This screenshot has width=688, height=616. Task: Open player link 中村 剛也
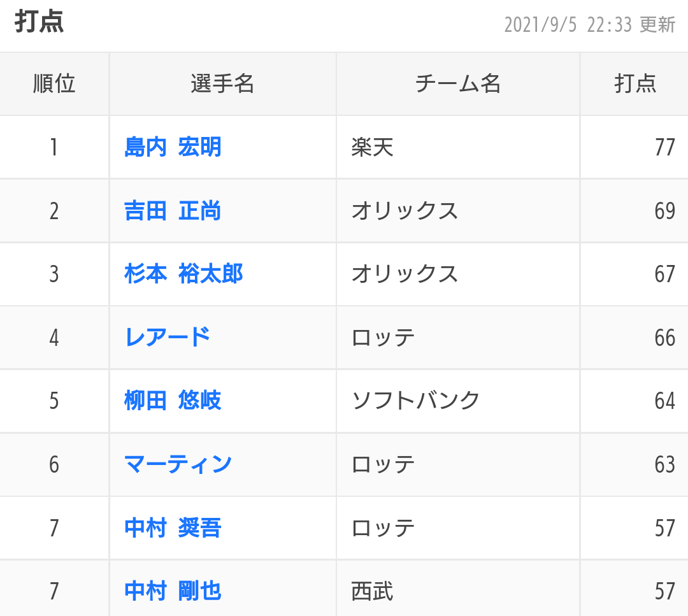(x=173, y=591)
